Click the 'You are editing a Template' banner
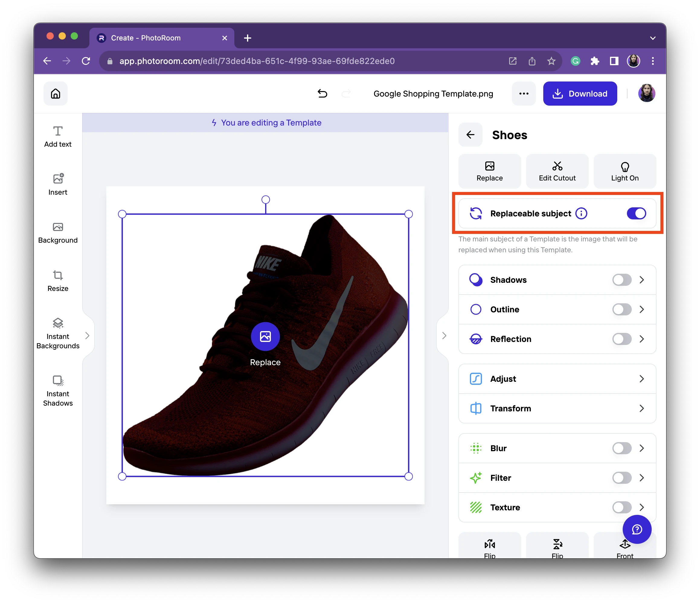700x603 pixels. [x=265, y=123]
